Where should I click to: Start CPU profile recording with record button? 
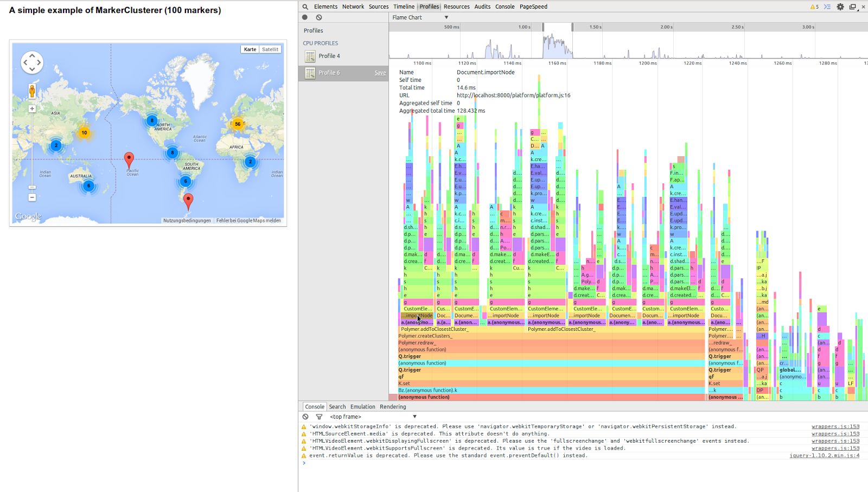(305, 17)
